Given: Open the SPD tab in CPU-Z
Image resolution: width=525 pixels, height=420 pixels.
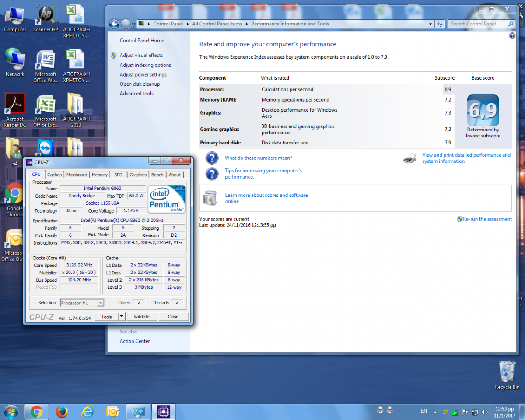Looking at the screenshot, I should point(119,175).
